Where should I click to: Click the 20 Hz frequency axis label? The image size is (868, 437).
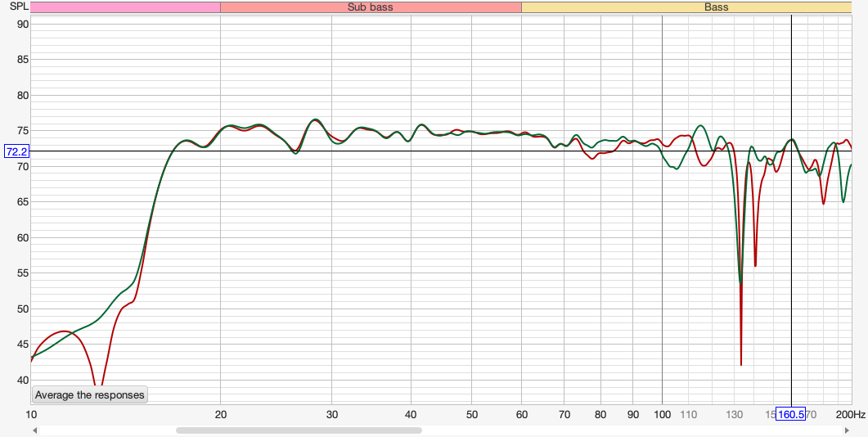click(220, 414)
